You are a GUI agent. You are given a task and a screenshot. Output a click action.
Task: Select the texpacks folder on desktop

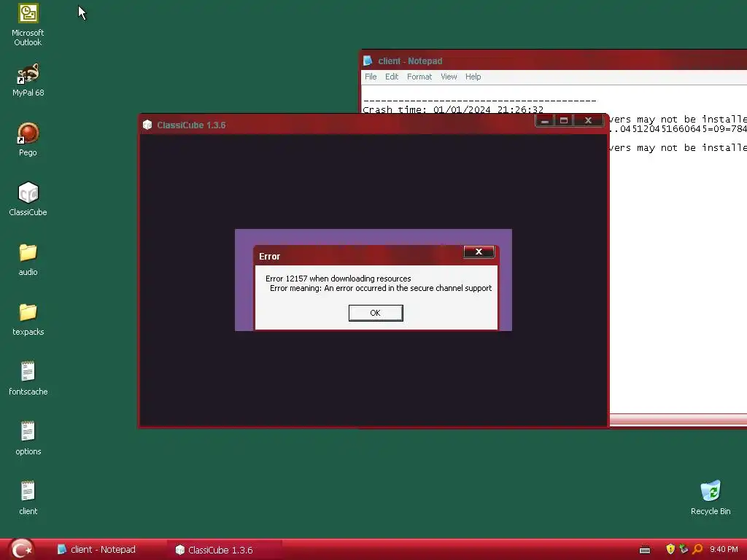click(x=28, y=319)
